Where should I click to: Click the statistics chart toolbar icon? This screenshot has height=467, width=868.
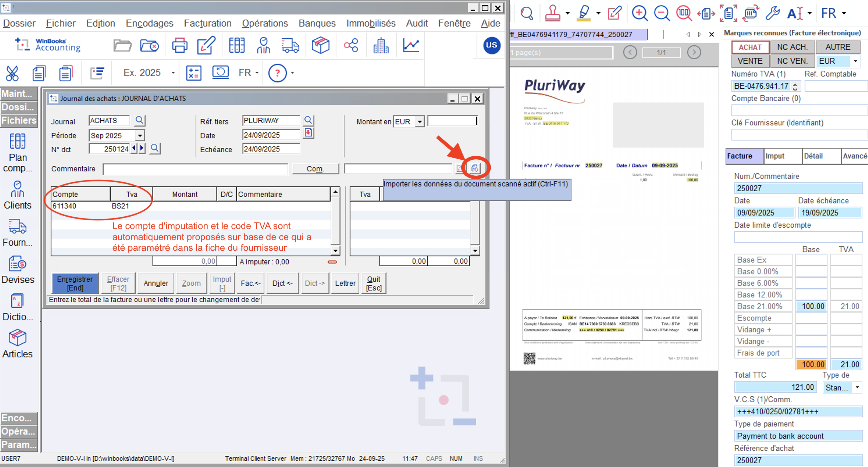click(411, 45)
